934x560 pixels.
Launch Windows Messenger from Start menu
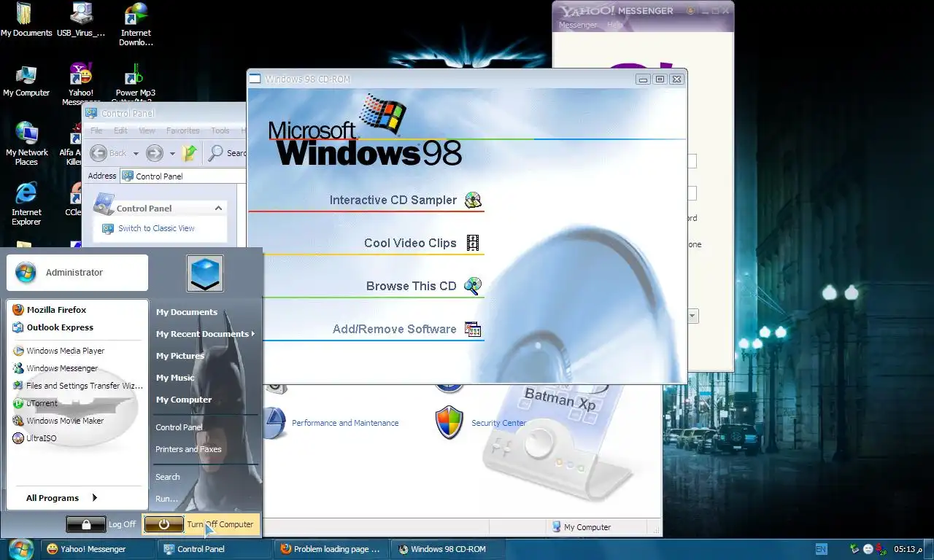click(x=62, y=368)
